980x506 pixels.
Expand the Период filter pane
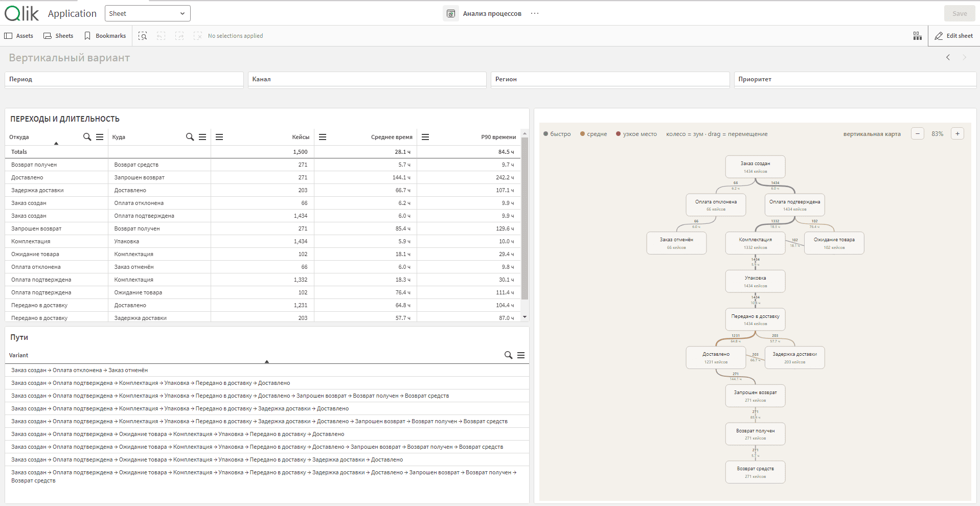pyautogui.click(x=124, y=79)
